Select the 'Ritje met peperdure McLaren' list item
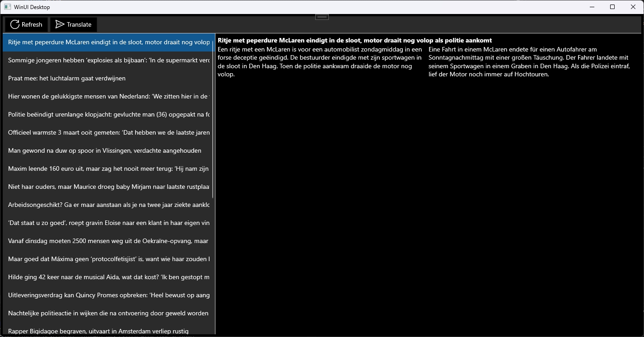This screenshot has width=644, height=337. point(108,42)
